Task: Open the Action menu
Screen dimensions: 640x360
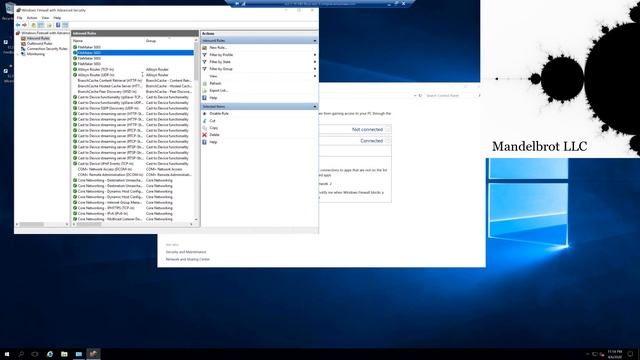Action: click(x=32, y=18)
